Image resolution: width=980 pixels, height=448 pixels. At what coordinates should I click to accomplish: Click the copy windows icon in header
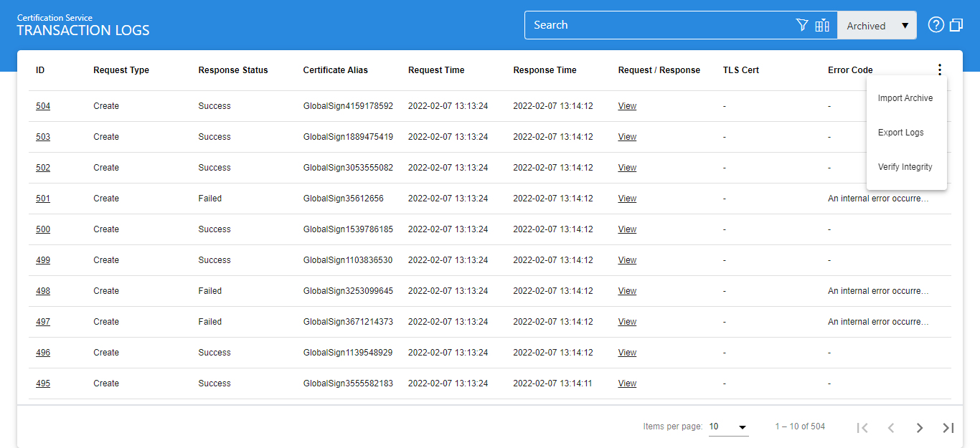tap(956, 25)
